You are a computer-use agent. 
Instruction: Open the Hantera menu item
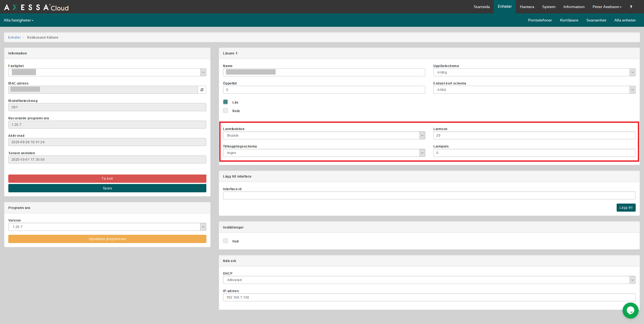[x=527, y=7]
